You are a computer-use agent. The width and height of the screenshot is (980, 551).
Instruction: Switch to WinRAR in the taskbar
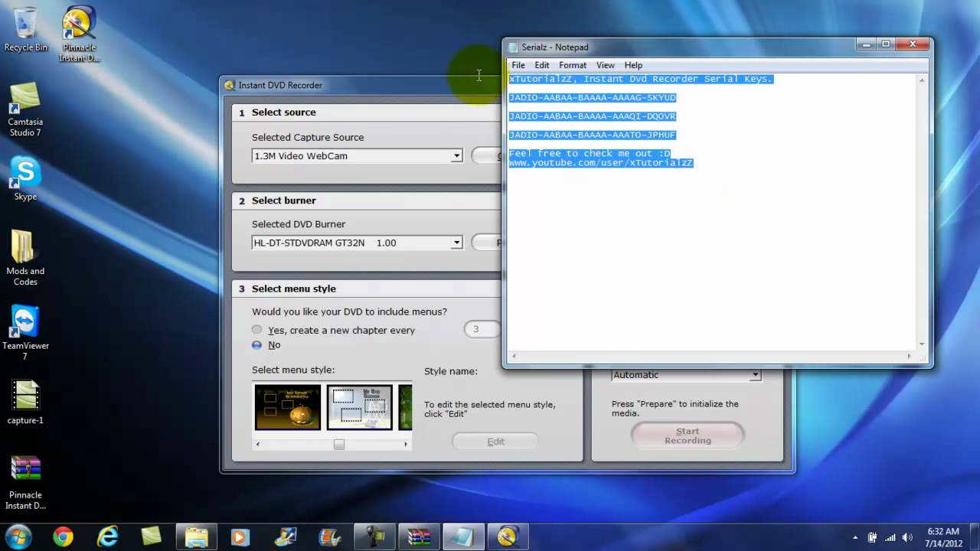tap(419, 536)
